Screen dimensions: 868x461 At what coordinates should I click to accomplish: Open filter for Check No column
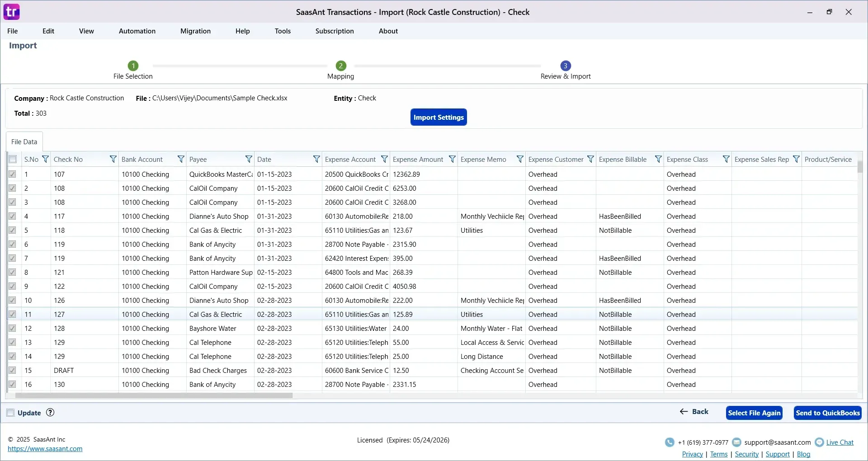point(113,159)
